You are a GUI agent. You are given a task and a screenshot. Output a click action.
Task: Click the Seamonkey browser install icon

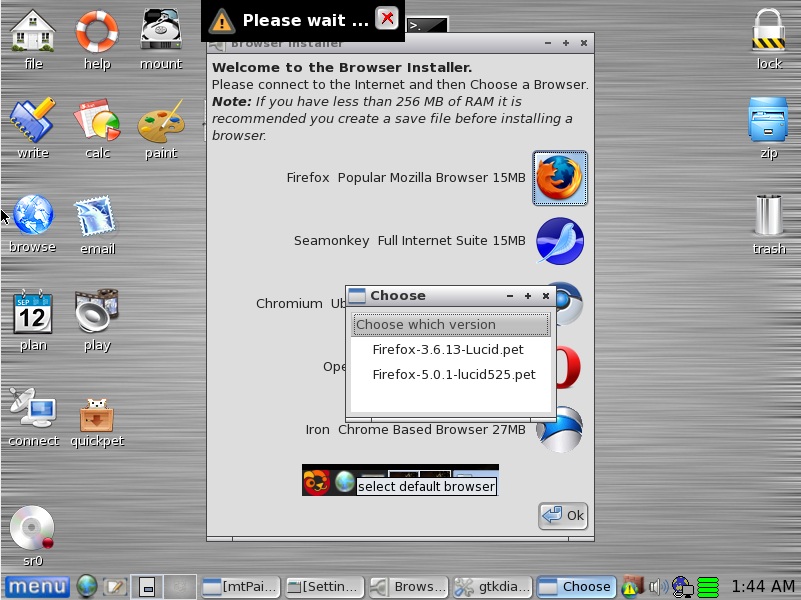click(560, 241)
